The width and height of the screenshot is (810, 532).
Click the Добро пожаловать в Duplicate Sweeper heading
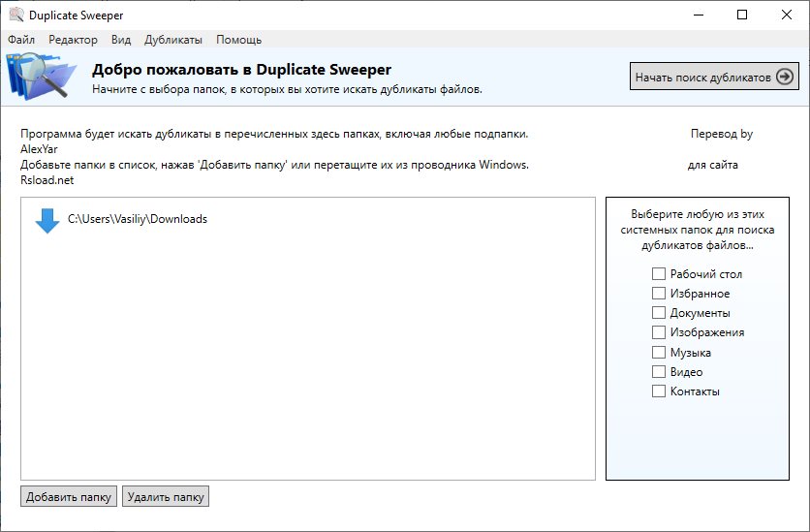pyautogui.click(x=242, y=69)
